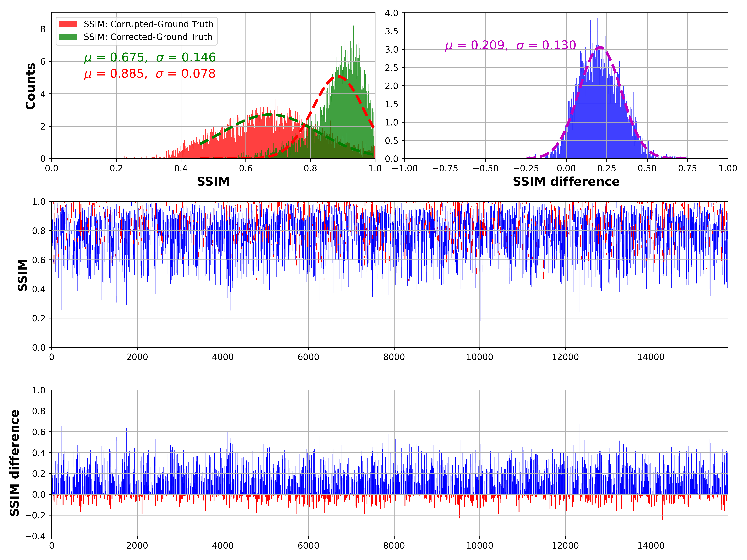The height and width of the screenshot is (560, 747).
Task: Click the '−0.4' tick on the bottom plot
Action: point(35,536)
